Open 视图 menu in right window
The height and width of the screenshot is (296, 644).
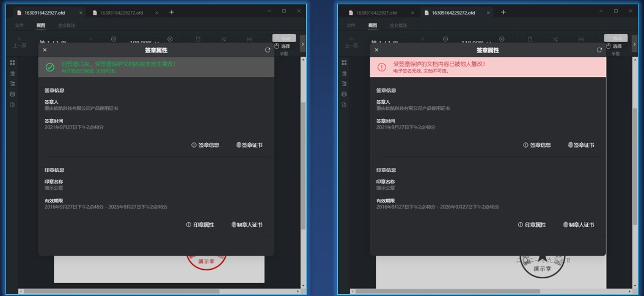tap(373, 26)
